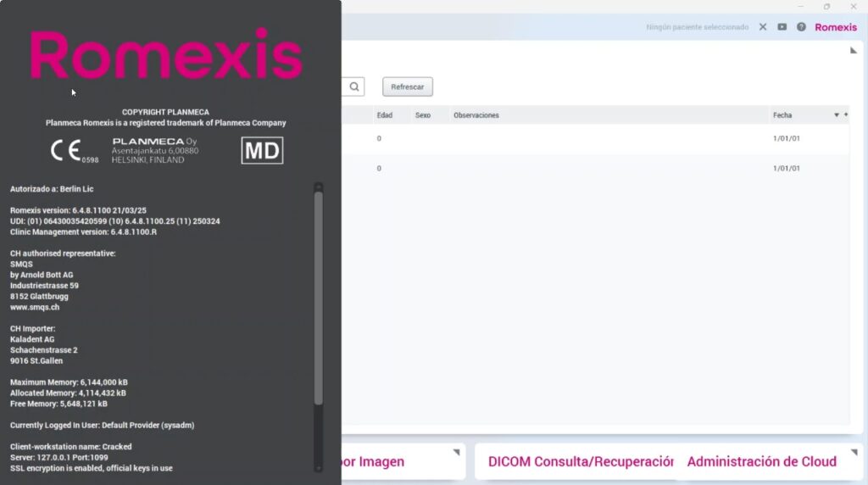Click Clinic Management version line
This screenshot has height=485, width=868.
(83, 232)
